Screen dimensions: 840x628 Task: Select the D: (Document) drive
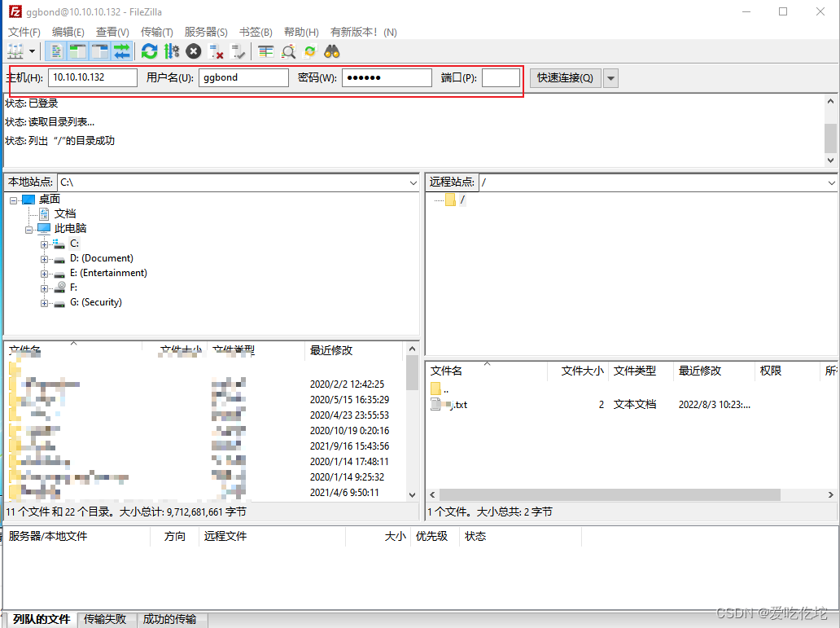click(x=101, y=258)
